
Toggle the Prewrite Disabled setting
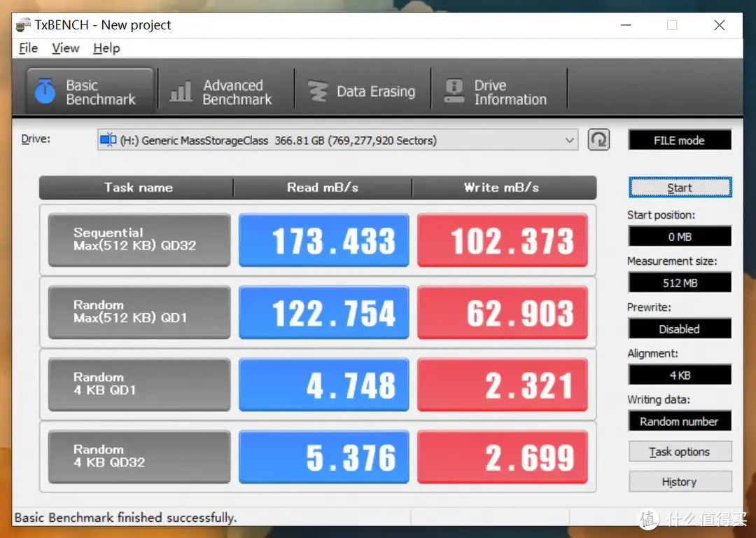click(680, 329)
